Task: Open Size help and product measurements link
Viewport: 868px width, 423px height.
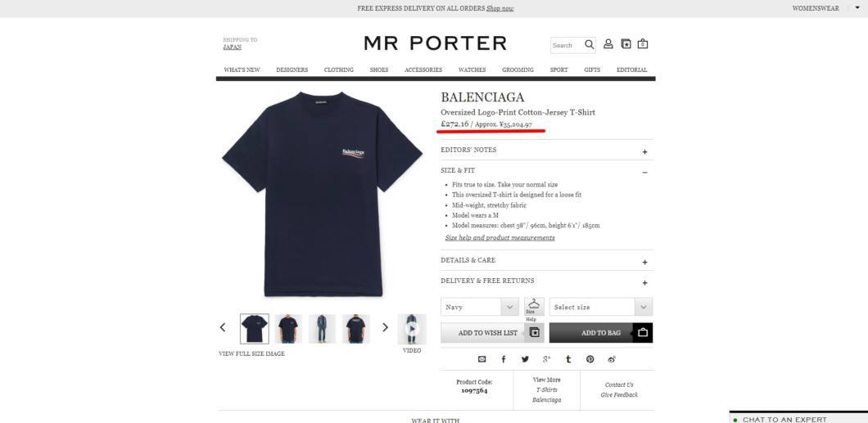Action: [x=500, y=238]
